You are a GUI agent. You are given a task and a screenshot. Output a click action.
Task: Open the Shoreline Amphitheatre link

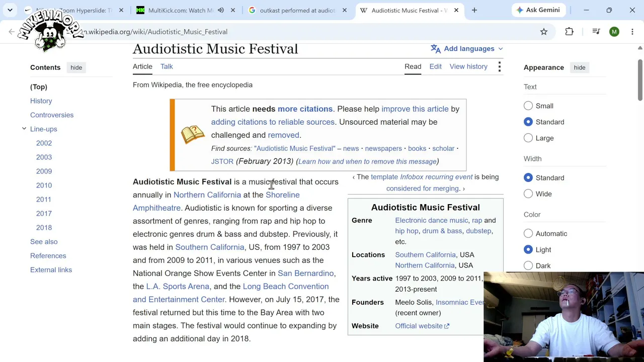(x=282, y=195)
